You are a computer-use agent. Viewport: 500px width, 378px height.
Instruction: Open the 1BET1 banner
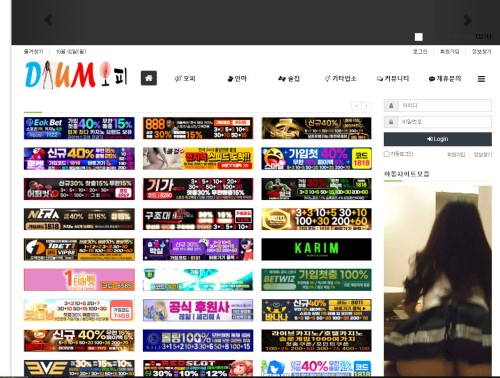79,249
